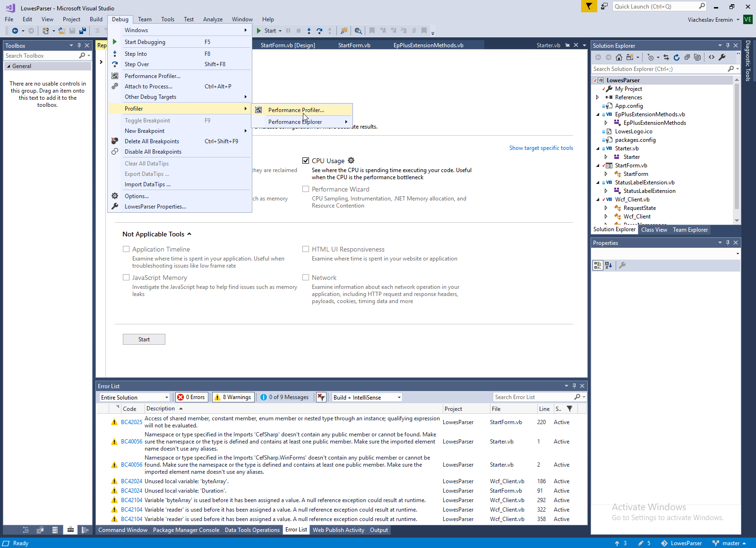Click the Git master branch indicator

pyautogui.click(x=730, y=543)
